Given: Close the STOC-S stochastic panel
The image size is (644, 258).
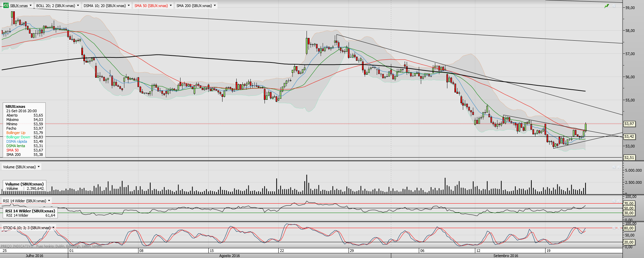Looking at the screenshot, I should coord(619,228).
